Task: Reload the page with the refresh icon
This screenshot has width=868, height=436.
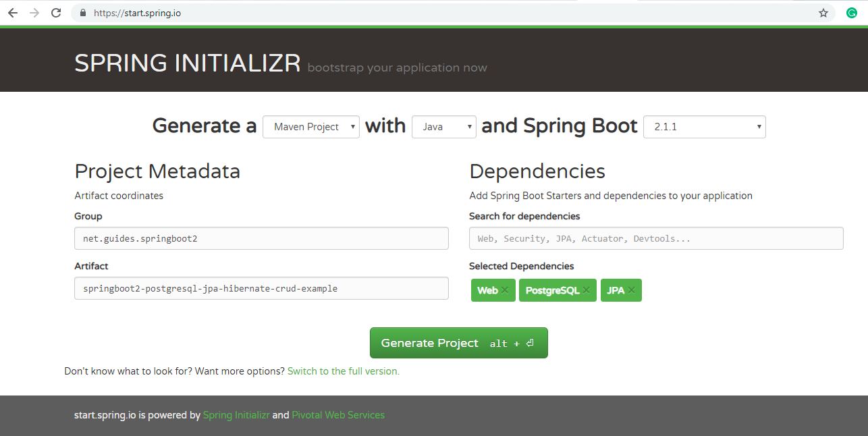Action: (56, 13)
